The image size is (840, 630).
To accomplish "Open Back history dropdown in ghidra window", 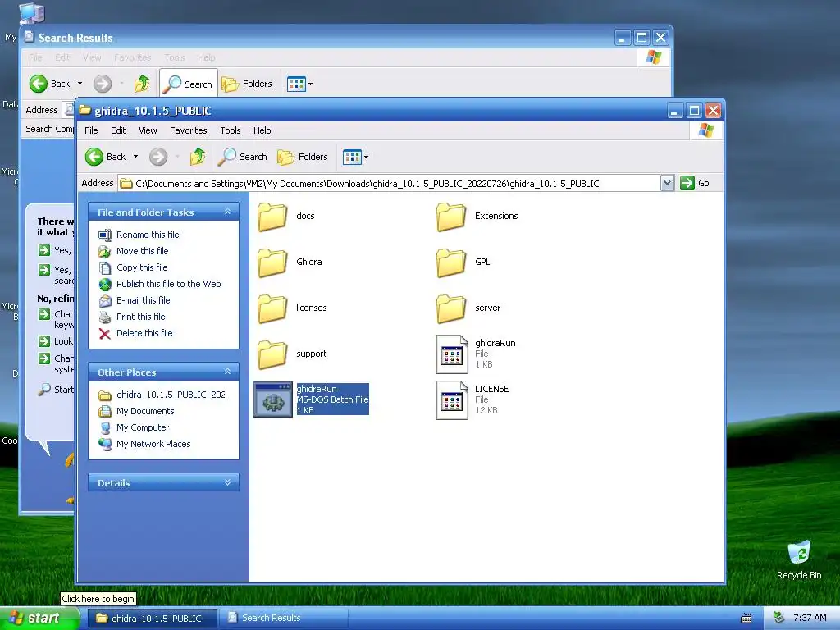I will click(x=135, y=157).
